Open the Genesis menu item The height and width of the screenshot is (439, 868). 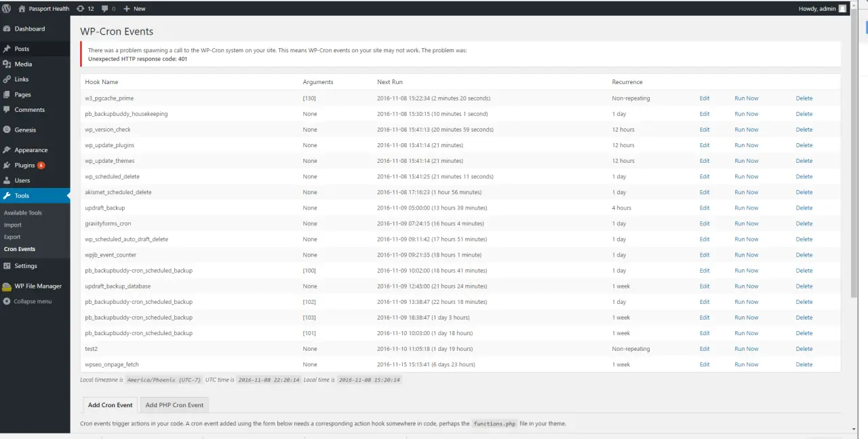tap(25, 130)
